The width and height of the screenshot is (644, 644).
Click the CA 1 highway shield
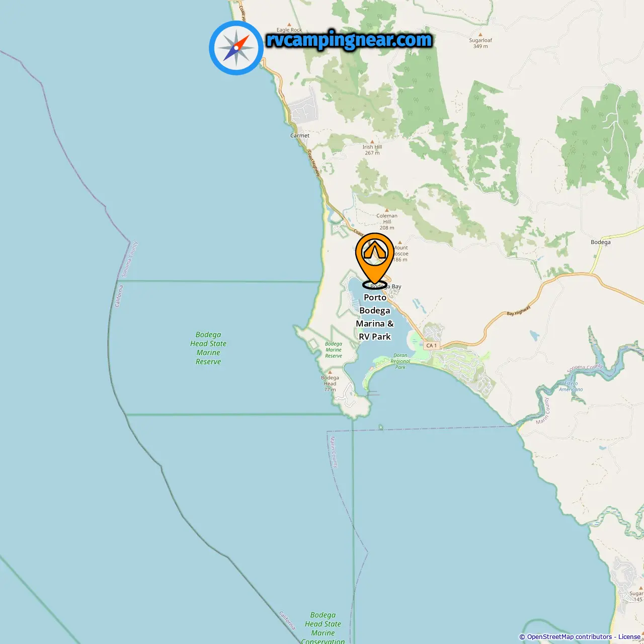(431, 346)
